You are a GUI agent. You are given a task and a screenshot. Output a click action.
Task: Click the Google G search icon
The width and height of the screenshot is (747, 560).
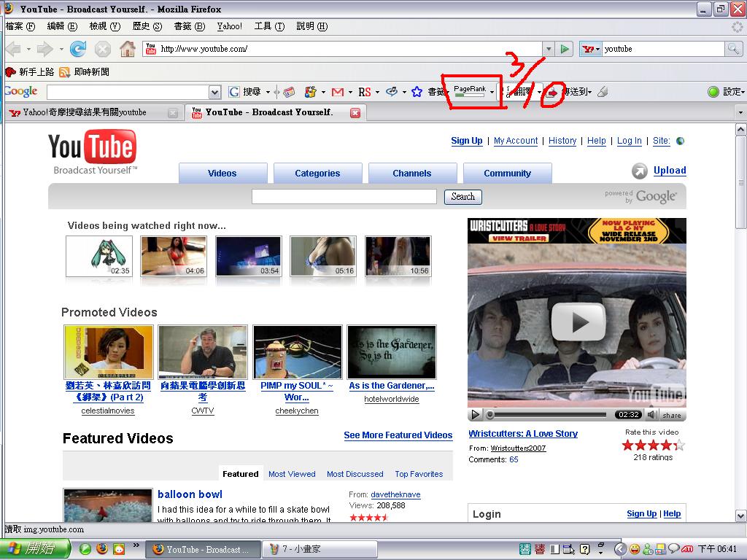(234, 92)
